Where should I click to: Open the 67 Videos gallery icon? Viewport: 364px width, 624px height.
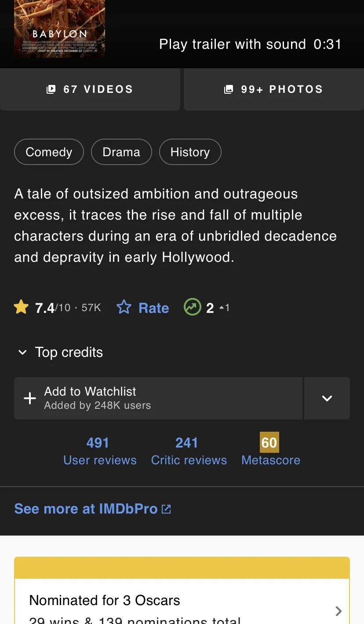[51, 89]
